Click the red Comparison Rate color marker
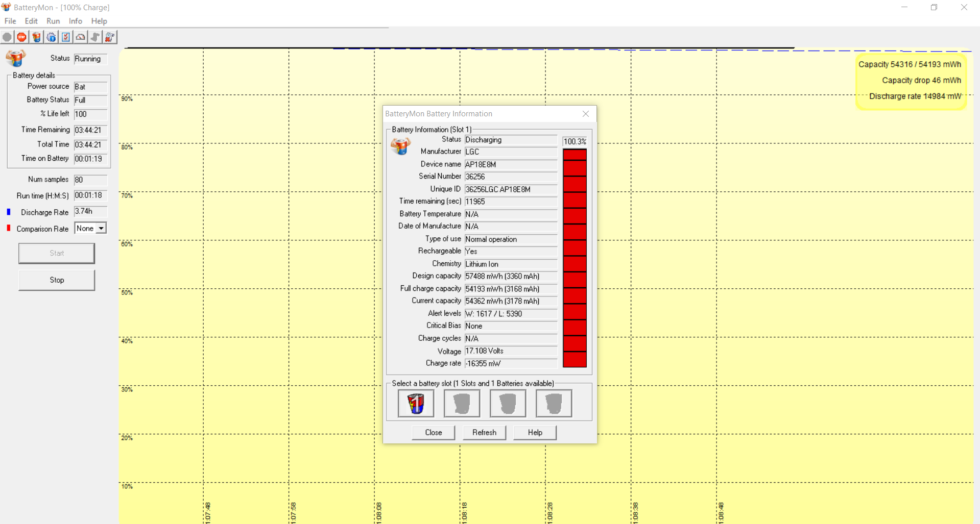Viewport: 980px width, 524px height. 8,228
